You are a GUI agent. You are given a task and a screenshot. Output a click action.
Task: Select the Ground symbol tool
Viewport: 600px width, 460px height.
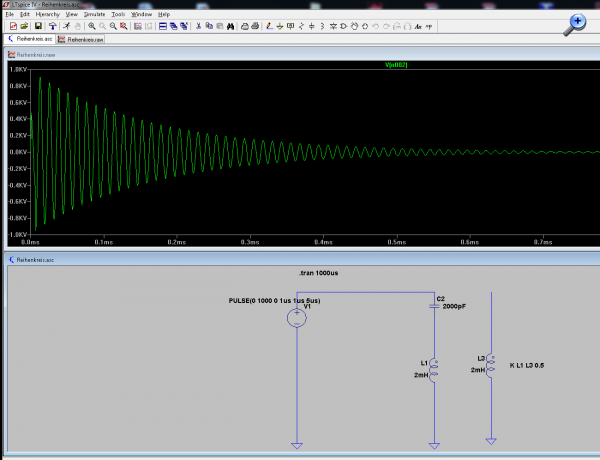click(x=280, y=26)
